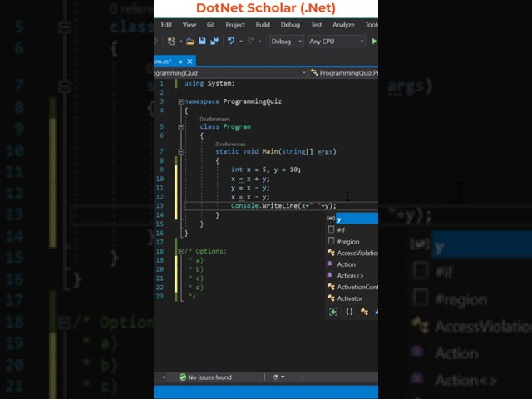
Task: Toggle the namespaces {} filter in IntelliSense
Action: 349,312
